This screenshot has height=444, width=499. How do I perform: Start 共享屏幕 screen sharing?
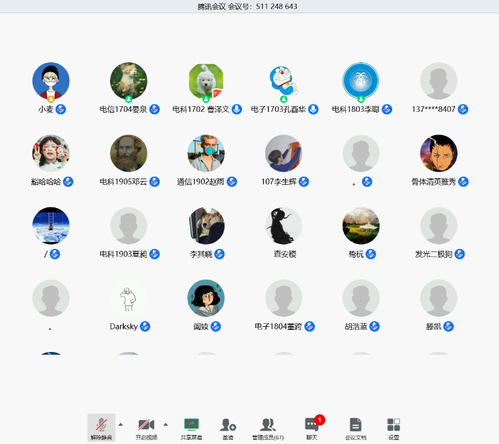(191, 429)
